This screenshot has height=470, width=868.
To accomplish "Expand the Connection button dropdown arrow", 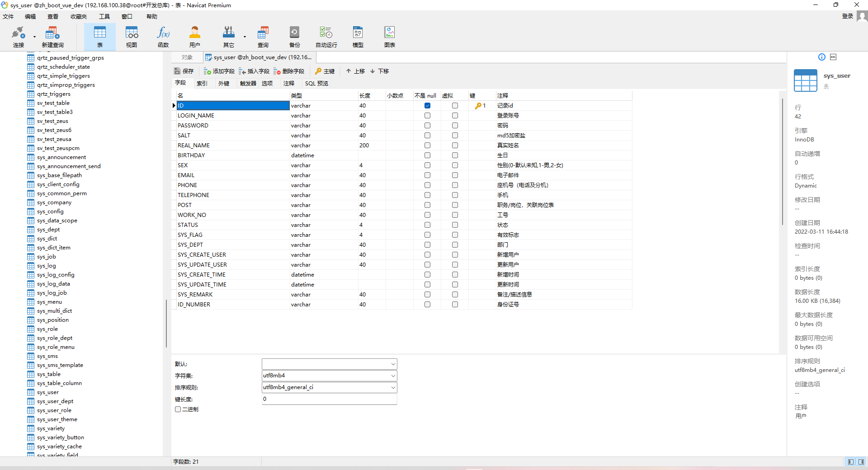I will point(34,37).
